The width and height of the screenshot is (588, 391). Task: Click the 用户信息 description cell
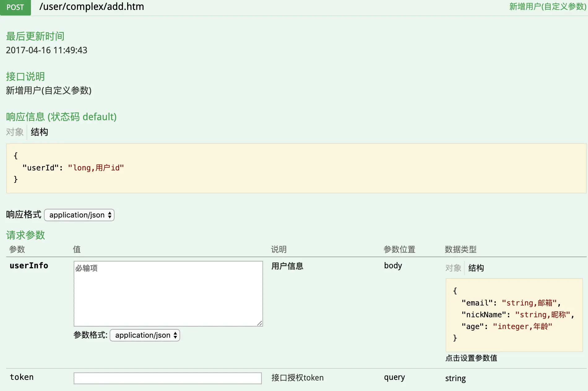pos(287,266)
